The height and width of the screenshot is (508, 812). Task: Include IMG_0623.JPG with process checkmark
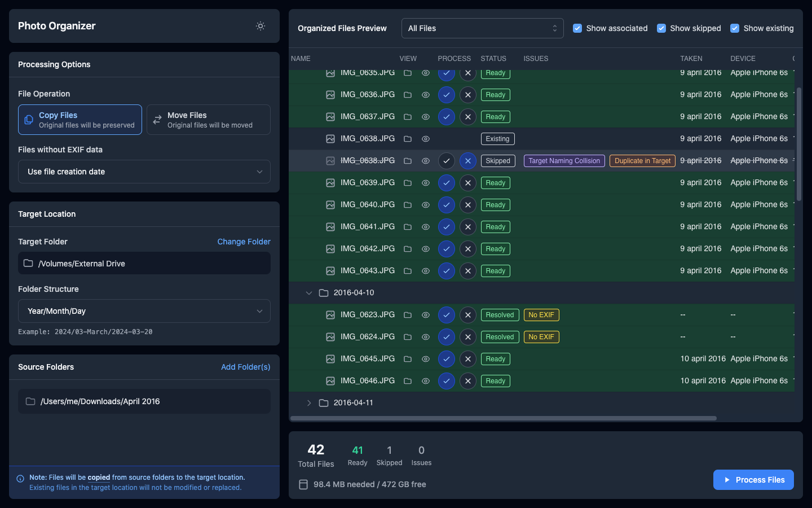[x=447, y=315]
